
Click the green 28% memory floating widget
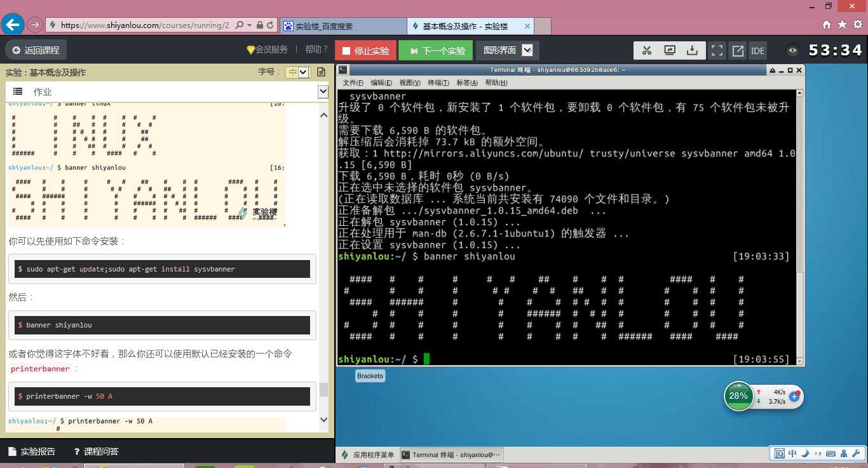coord(738,396)
